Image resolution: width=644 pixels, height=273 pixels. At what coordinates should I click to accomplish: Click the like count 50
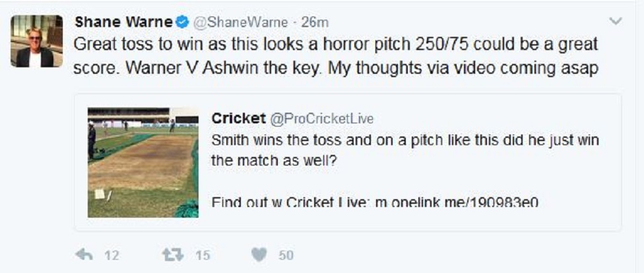coord(286,256)
